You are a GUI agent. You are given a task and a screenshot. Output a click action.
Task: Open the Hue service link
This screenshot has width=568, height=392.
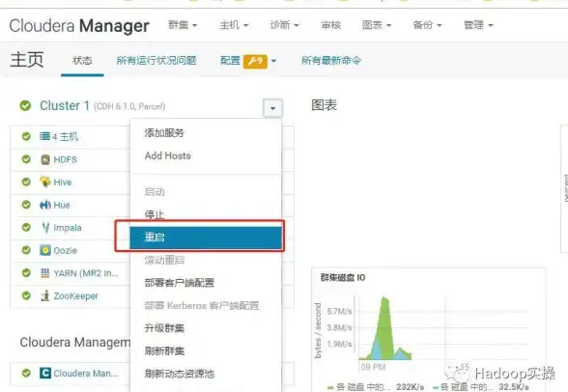pyautogui.click(x=62, y=205)
